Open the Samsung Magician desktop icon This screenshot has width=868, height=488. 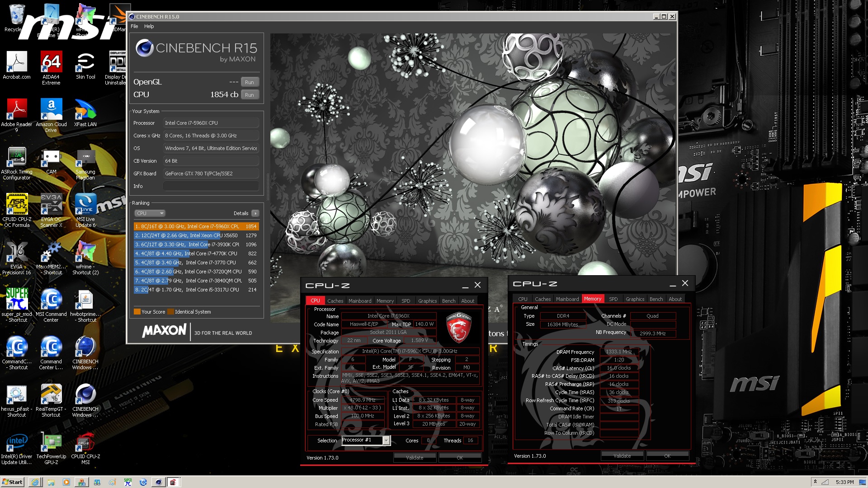coord(85,164)
